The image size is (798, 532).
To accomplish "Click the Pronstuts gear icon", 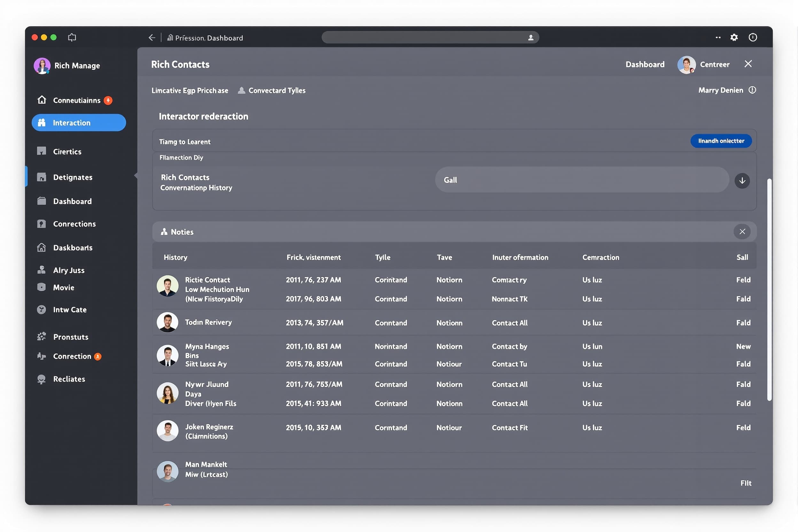I will 41,337.
